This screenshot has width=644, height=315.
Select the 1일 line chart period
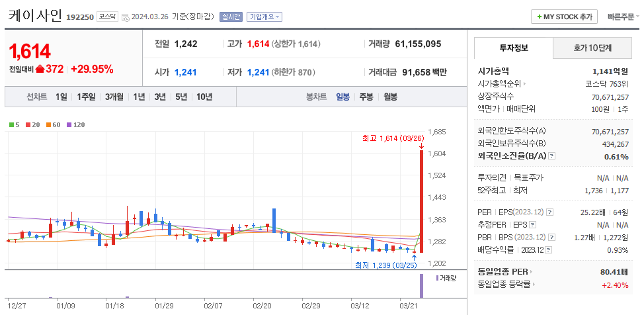pyautogui.click(x=61, y=97)
